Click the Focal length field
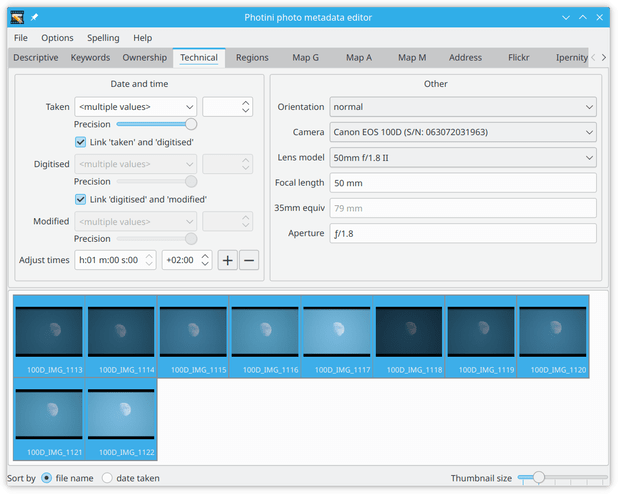 click(x=463, y=183)
